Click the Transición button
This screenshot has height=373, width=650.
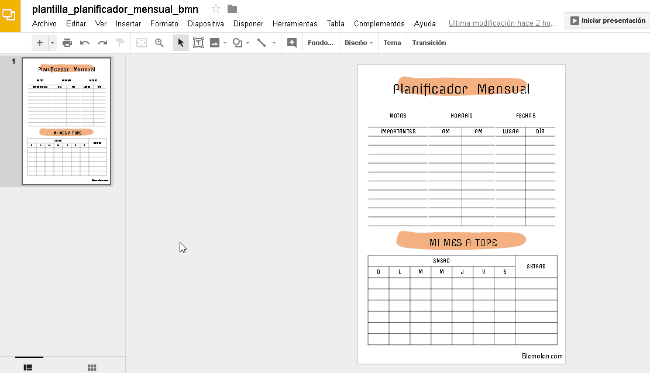pos(429,43)
